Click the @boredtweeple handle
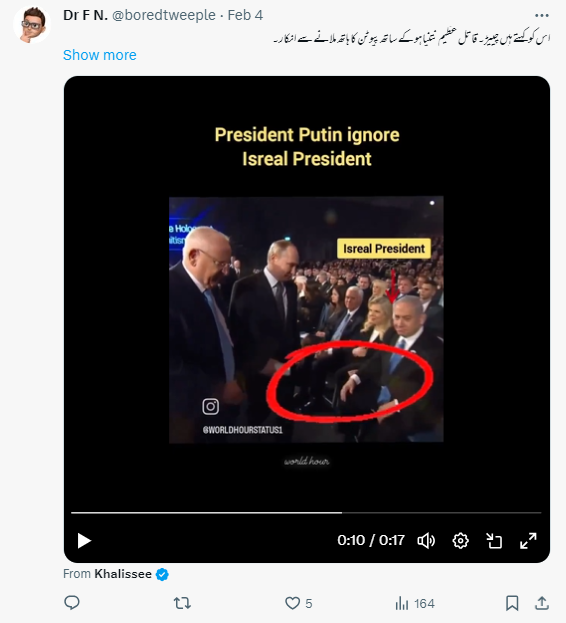 click(x=164, y=15)
